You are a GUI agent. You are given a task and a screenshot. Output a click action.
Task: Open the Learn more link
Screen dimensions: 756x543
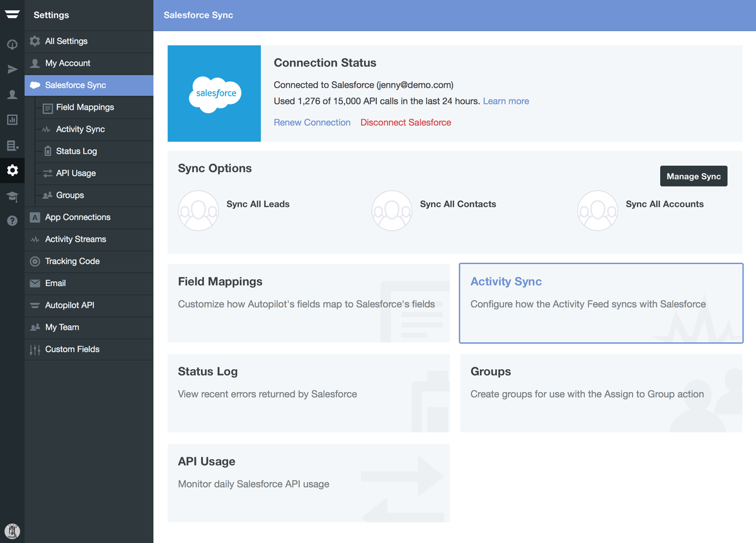click(506, 101)
